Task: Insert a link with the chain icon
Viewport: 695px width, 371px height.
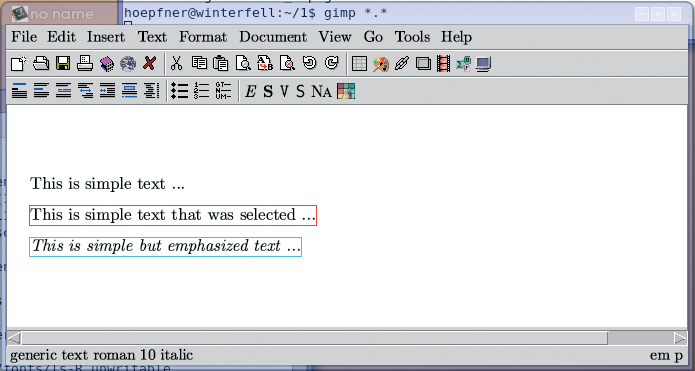Action: coord(402,64)
